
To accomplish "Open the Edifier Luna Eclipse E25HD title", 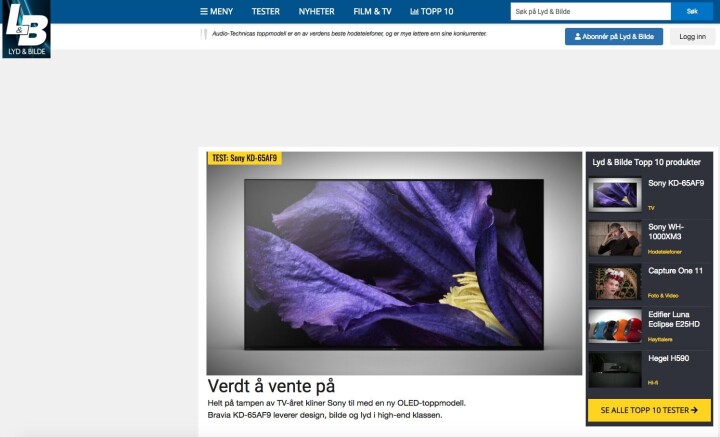I will click(674, 319).
